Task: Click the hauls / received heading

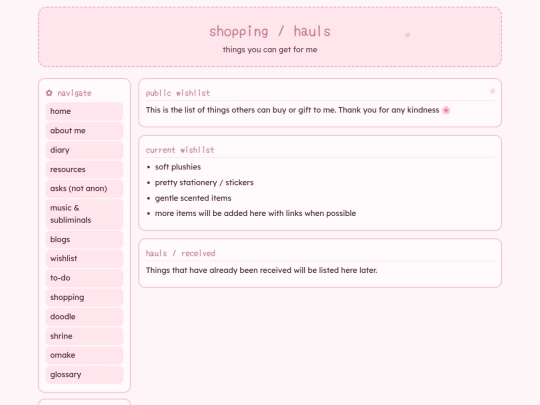Action: (x=180, y=253)
